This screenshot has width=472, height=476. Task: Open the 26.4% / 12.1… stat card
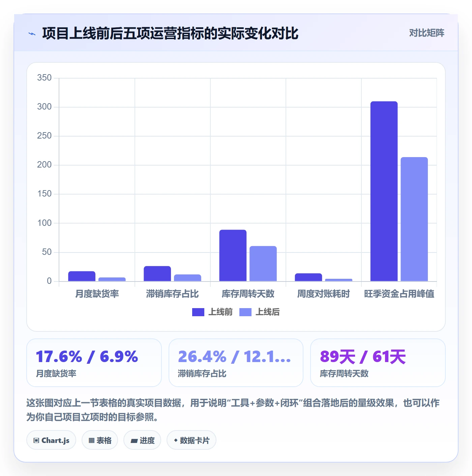(236, 363)
